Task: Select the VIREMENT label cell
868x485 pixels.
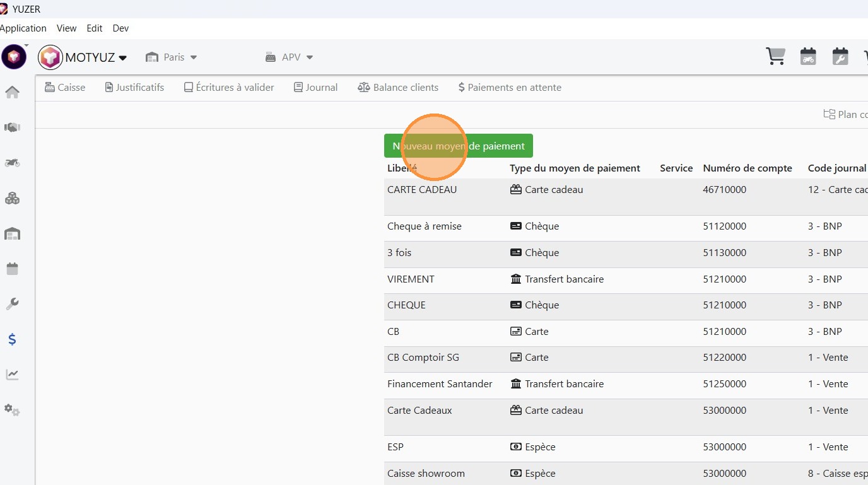Action: (x=411, y=279)
